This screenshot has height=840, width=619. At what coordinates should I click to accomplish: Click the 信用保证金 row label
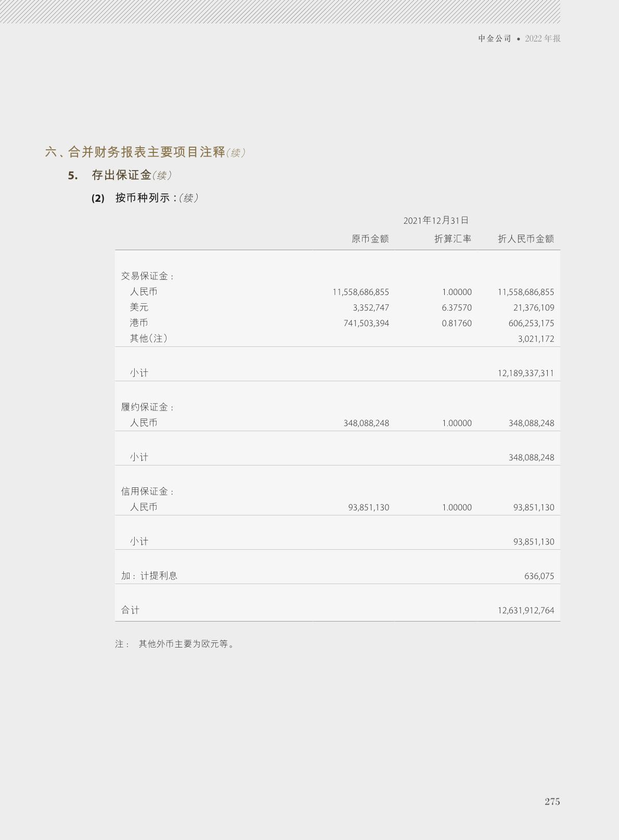tap(147, 492)
